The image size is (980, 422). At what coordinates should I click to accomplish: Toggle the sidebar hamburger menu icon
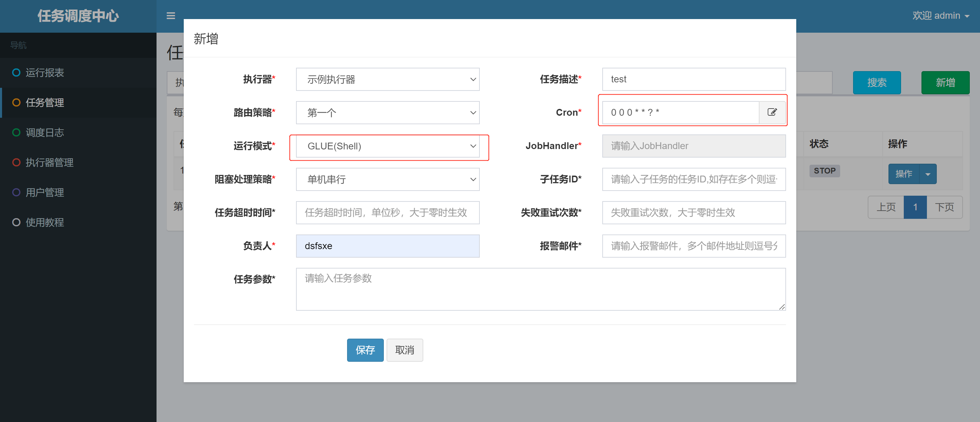[x=171, y=16]
